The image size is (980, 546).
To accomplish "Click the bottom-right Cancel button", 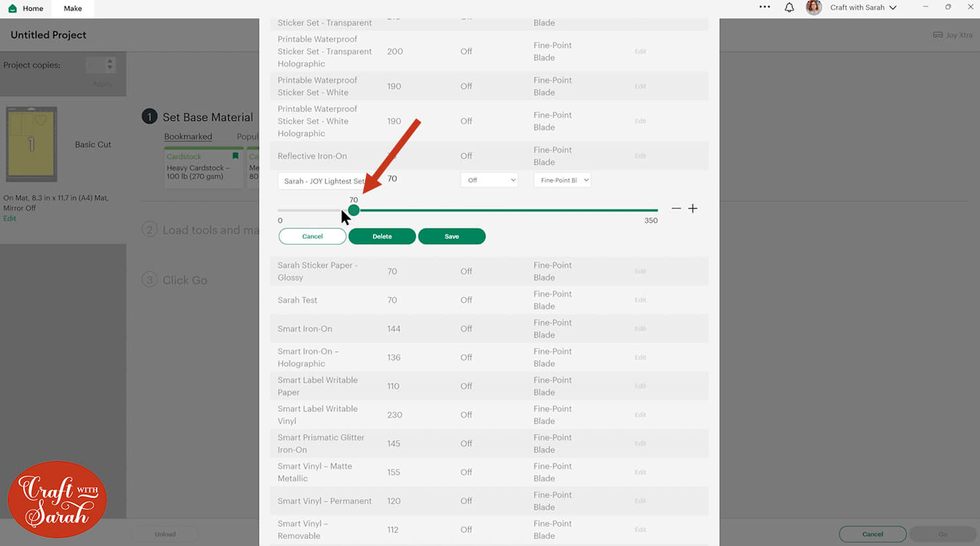I will pos(872,534).
